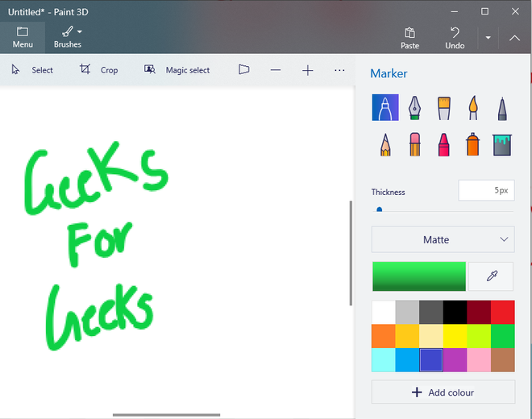Choose the indigo colour swatch
Viewport: 532px width, 419px height.
[x=431, y=360]
